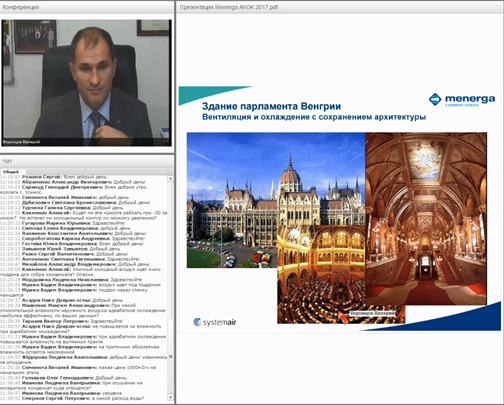Click the menerga logo on the slide

point(462,99)
